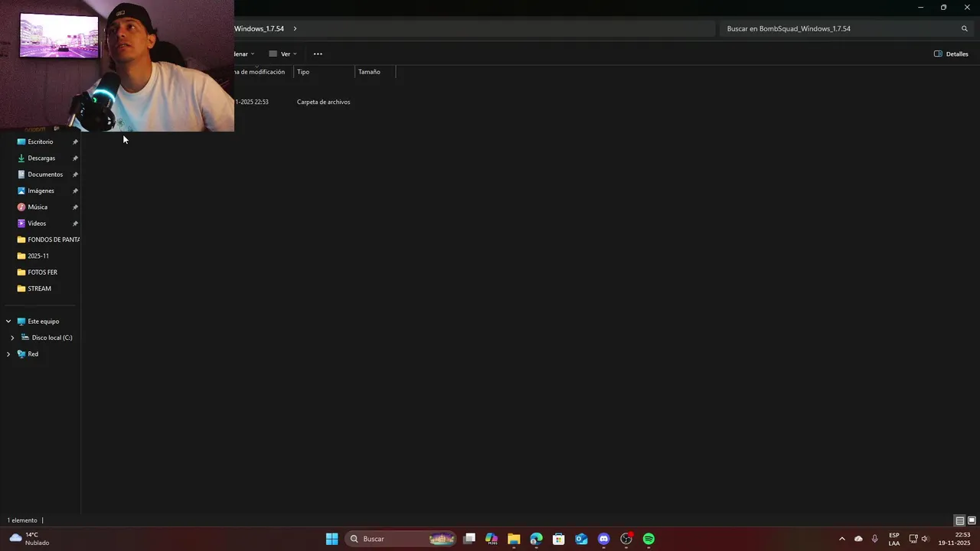Open Microsoft Store from the taskbar
This screenshot has width=980, height=551.
point(559,539)
